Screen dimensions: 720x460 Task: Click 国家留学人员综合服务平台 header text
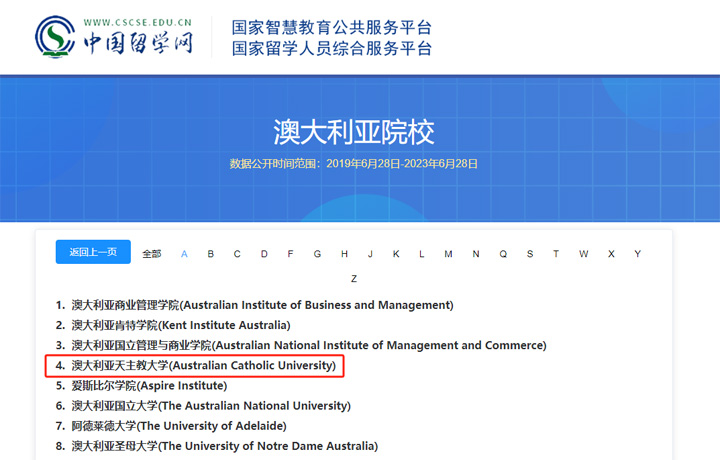tap(332, 48)
